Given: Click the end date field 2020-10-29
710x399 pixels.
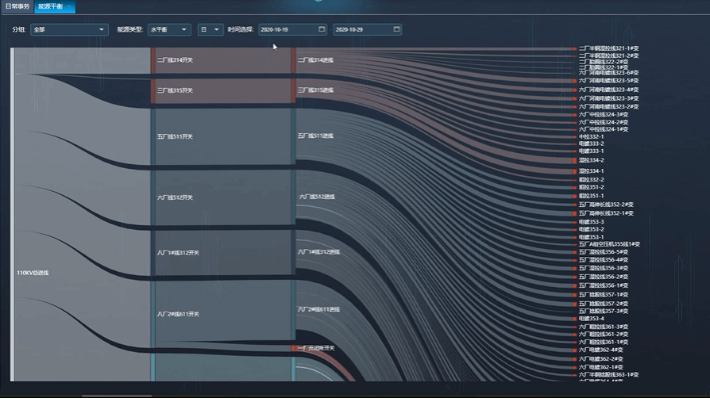Looking at the screenshot, I should coord(367,29).
